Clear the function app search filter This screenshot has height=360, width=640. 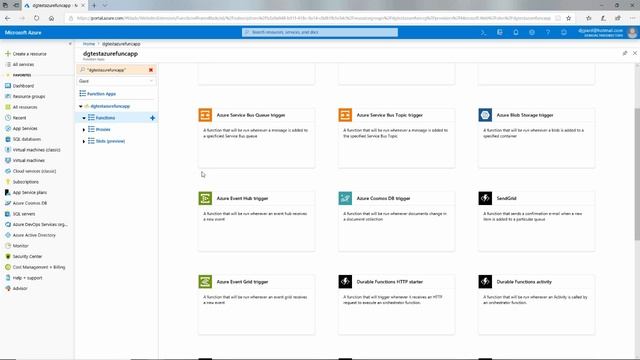(x=151, y=70)
